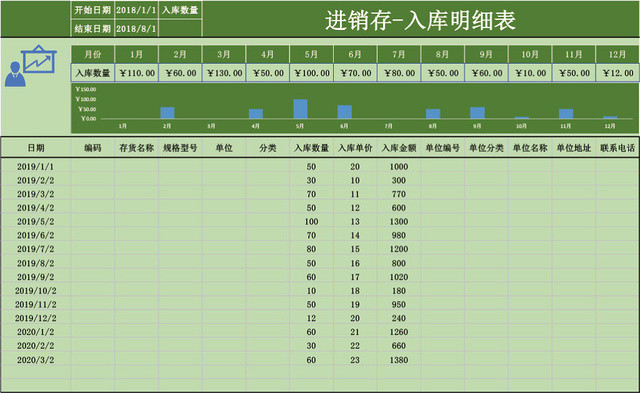The image size is (640, 393).
Task: Click the date cell 2019/5/2
Action: (36, 222)
